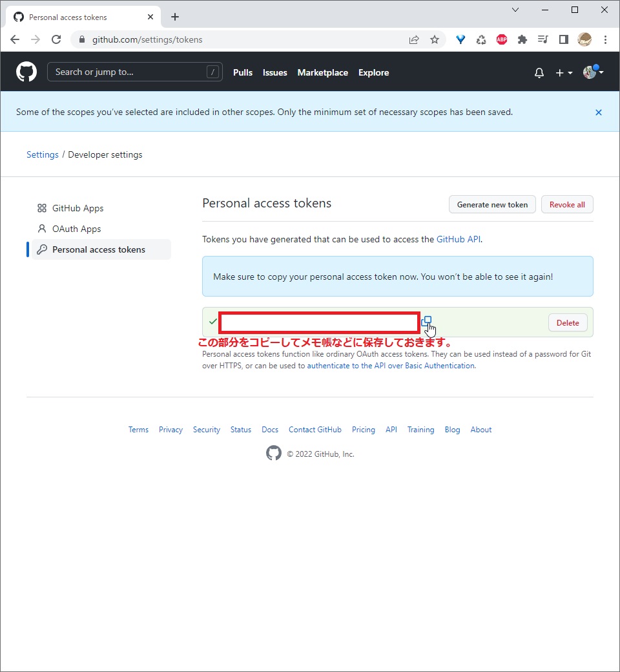This screenshot has width=620, height=672.
Task: Open the Chrome three-dot menu
Action: [605, 40]
